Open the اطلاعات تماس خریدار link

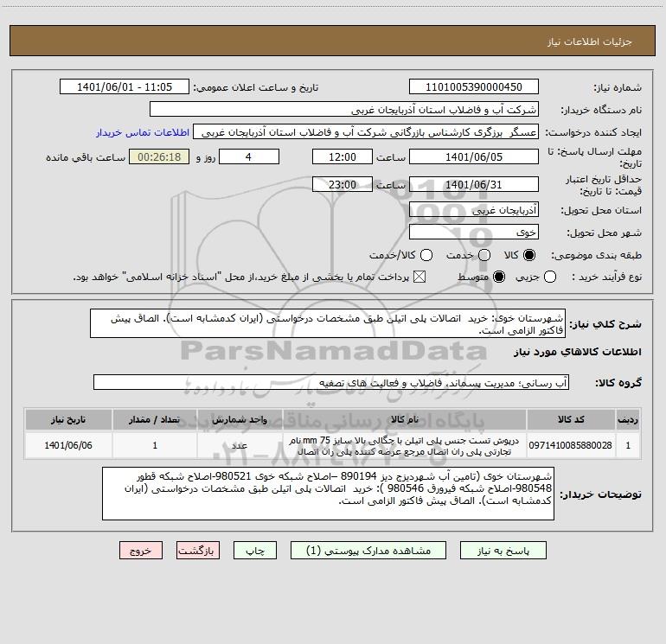pyautogui.click(x=143, y=132)
